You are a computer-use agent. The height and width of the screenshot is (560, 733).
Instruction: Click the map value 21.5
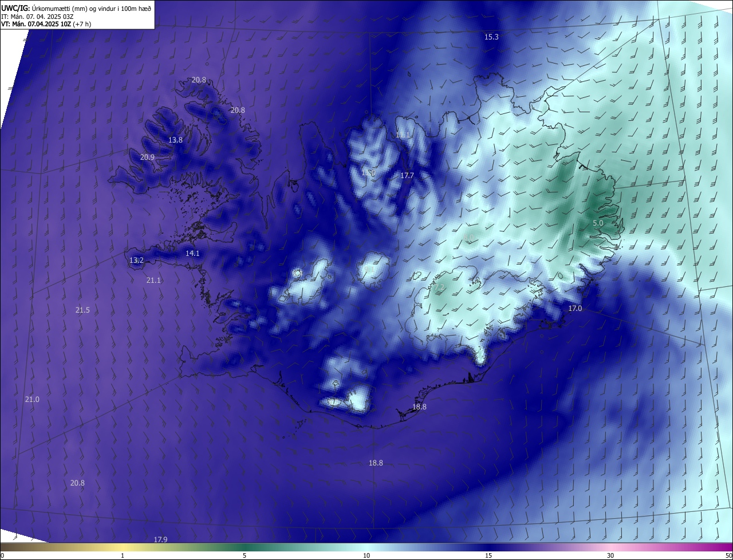pos(82,310)
